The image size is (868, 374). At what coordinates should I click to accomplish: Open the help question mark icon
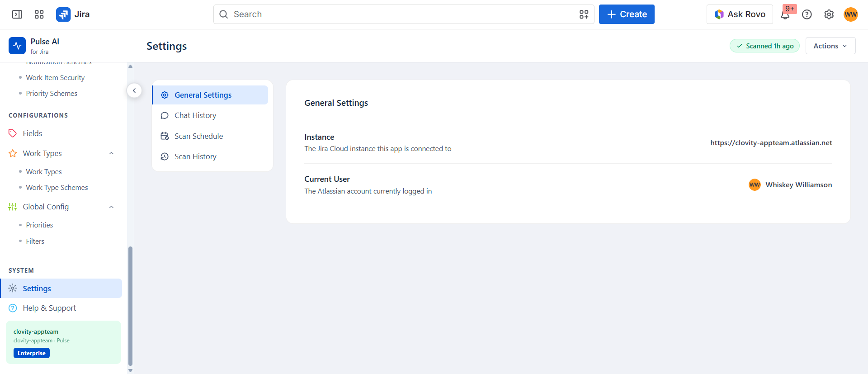(x=807, y=14)
